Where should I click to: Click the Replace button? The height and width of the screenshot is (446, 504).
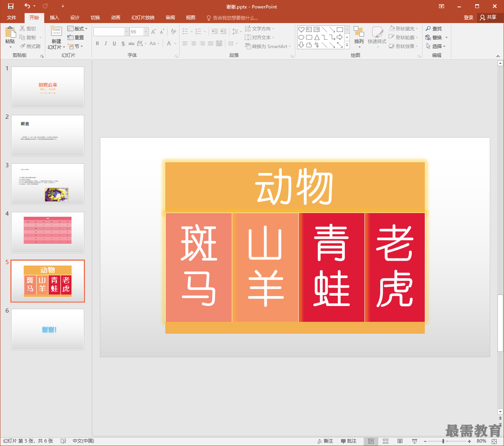tap(434, 38)
